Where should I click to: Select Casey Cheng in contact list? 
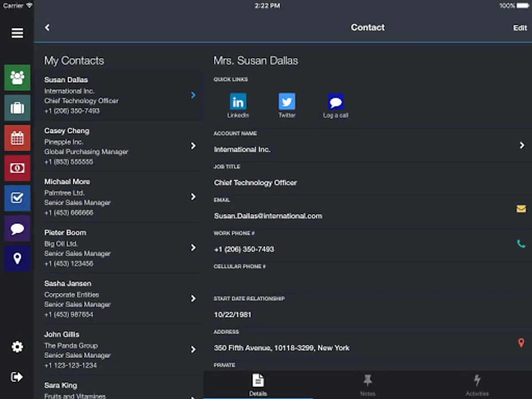click(x=119, y=146)
